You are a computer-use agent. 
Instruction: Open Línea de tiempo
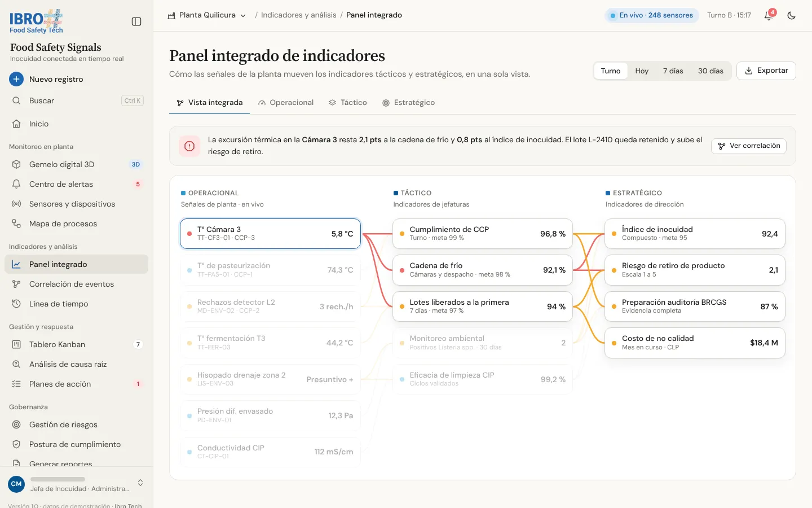[76, 304]
